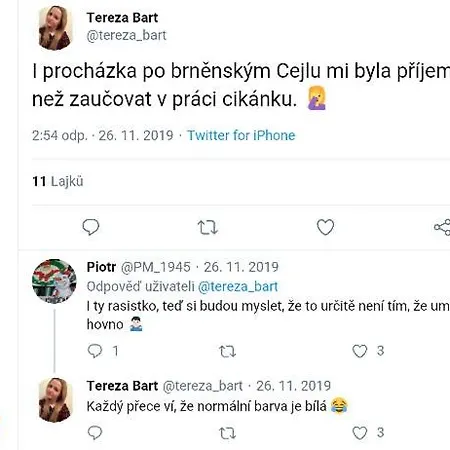Click Piotr's profile picture
The height and width of the screenshot is (450, 450).
tap(54, 281)
